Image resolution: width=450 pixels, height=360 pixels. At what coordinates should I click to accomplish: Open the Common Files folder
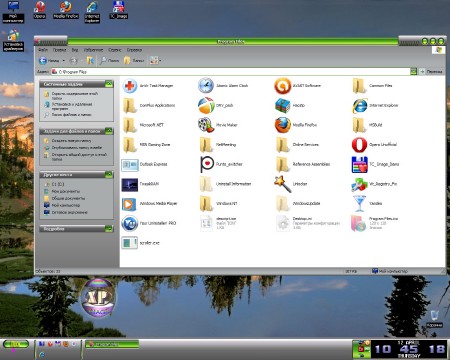tap(359, 86)
